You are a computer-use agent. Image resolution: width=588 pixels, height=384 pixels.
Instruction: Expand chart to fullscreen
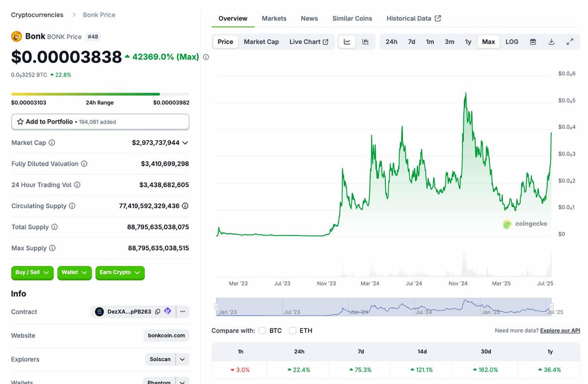[570, 42]
